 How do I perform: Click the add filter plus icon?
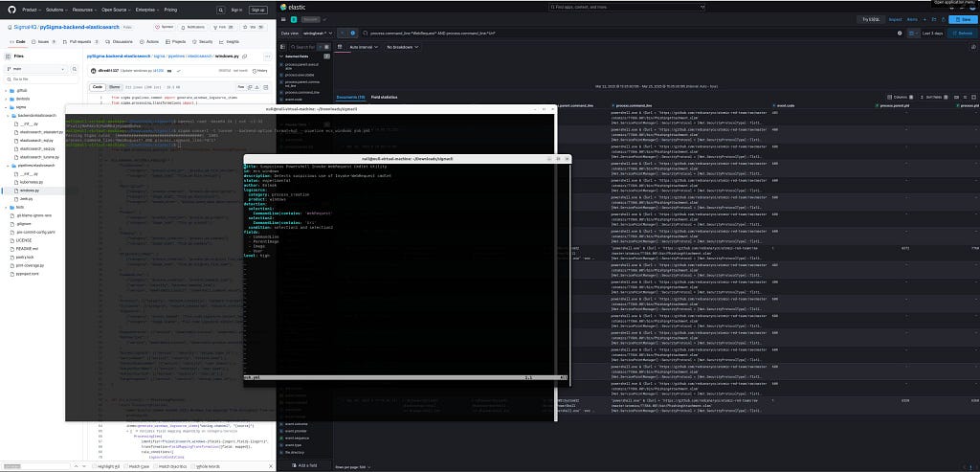coord(353,33)
